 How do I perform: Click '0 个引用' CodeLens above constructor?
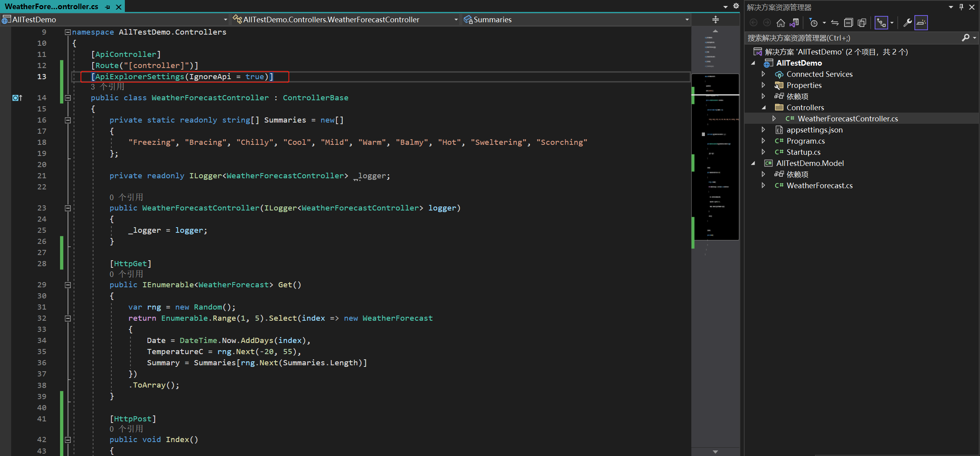(x=126, y=197)
